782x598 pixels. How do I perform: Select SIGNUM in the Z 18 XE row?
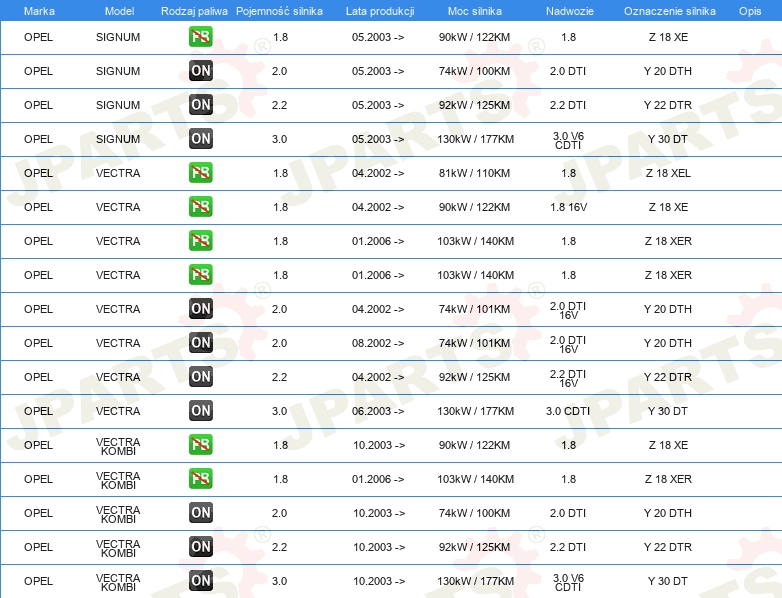pyautogui.click(x=118, y=37)
